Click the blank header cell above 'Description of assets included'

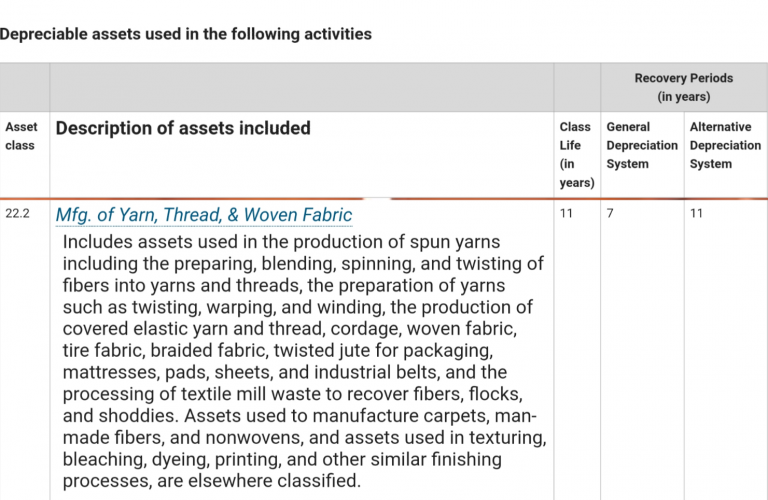(301, 87)
